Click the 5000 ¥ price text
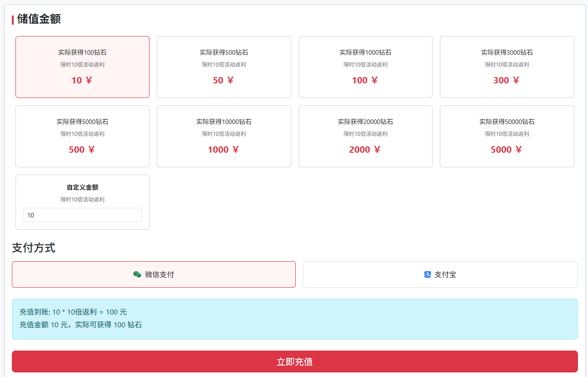Screen dimensions: 588x377 point(506,150)
